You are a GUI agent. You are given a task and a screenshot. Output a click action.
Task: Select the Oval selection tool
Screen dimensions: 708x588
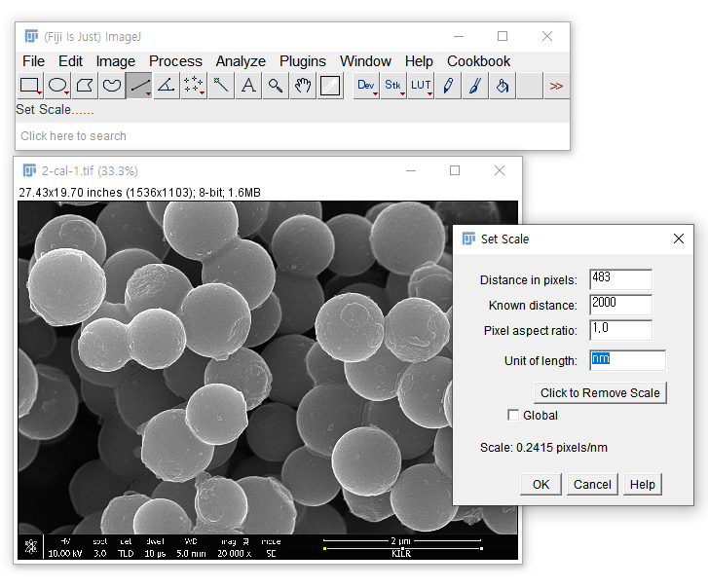click(x=57, y=86)
